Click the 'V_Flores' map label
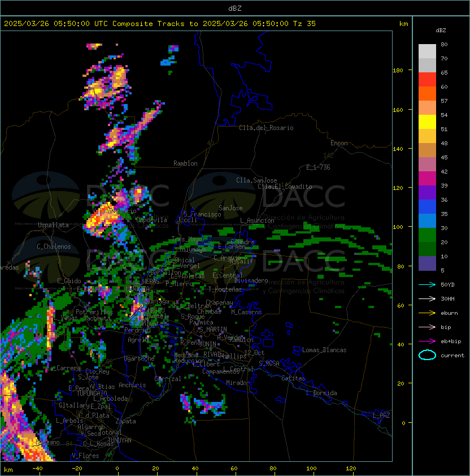 [x=85, y=456]
